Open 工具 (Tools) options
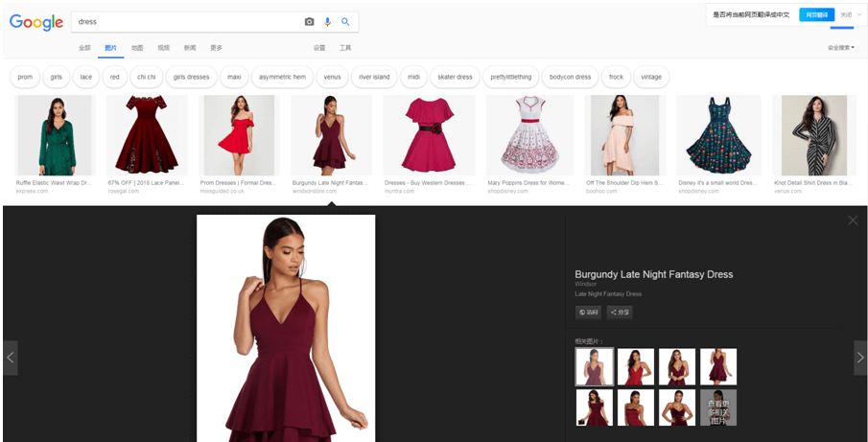Screen dimensions: 868x442 pyautogui.click(x=345, y=48)
